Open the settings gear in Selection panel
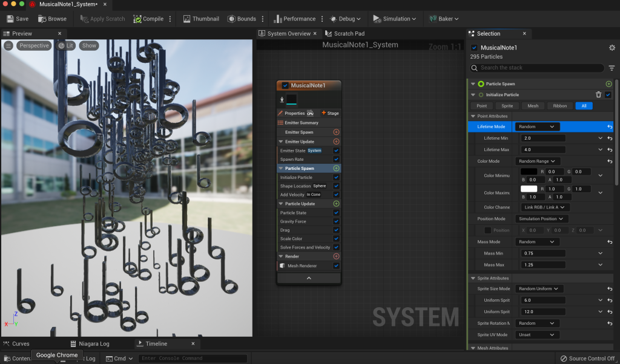The width and height of the screenshot is (620, 364). pos(612,48)
